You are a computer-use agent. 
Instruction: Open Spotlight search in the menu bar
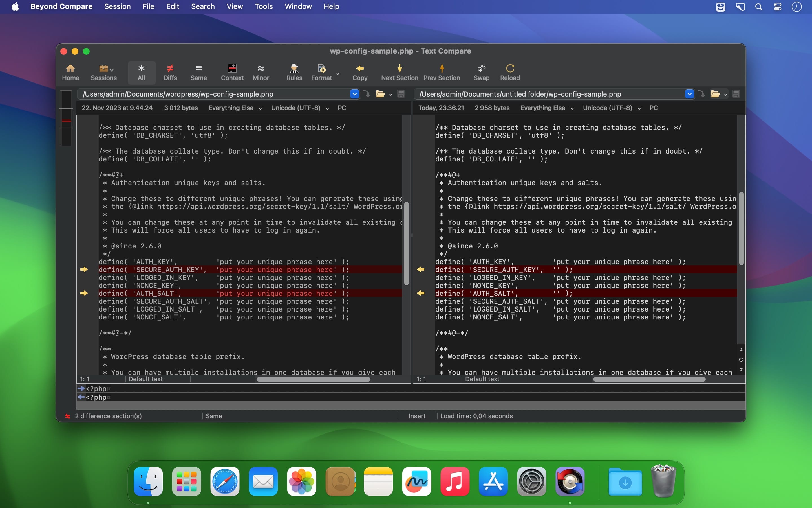(x=759, y=7)
